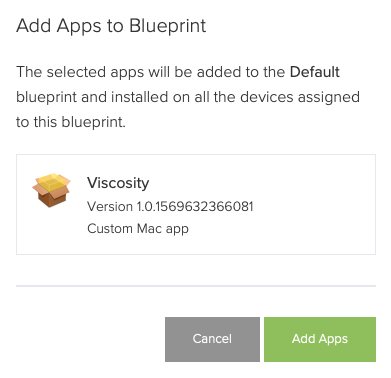This screenshot has width=391, height=378.
Task: Click the yellow open flaps of package icon
Action: click(52, 182)
